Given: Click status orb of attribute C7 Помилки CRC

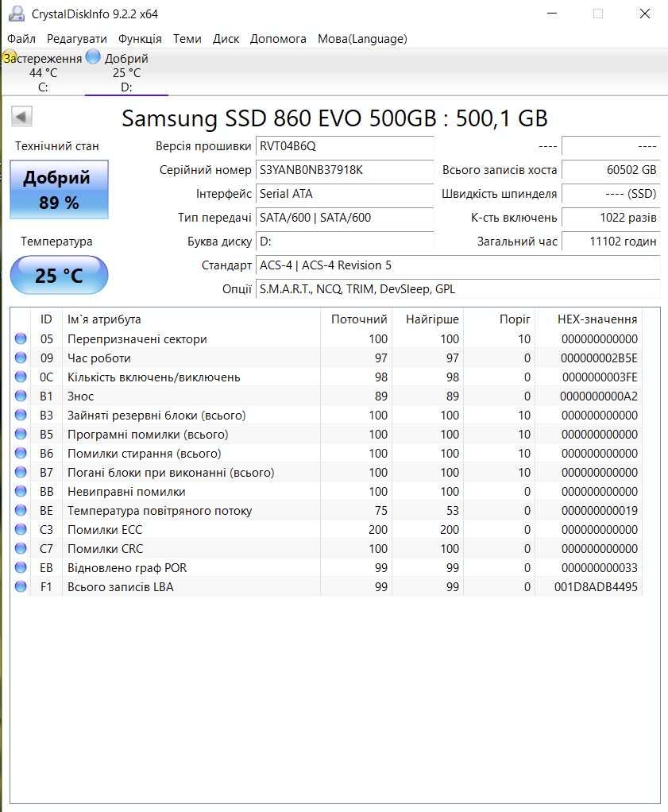Looking at the screenshot, I should point(21,548).
